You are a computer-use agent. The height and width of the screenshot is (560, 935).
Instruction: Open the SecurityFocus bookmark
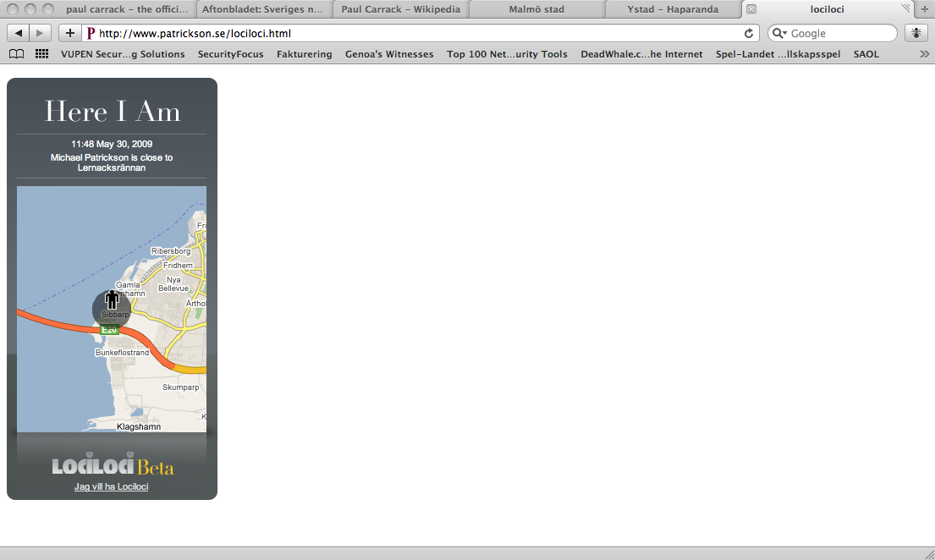pos(231,54)
